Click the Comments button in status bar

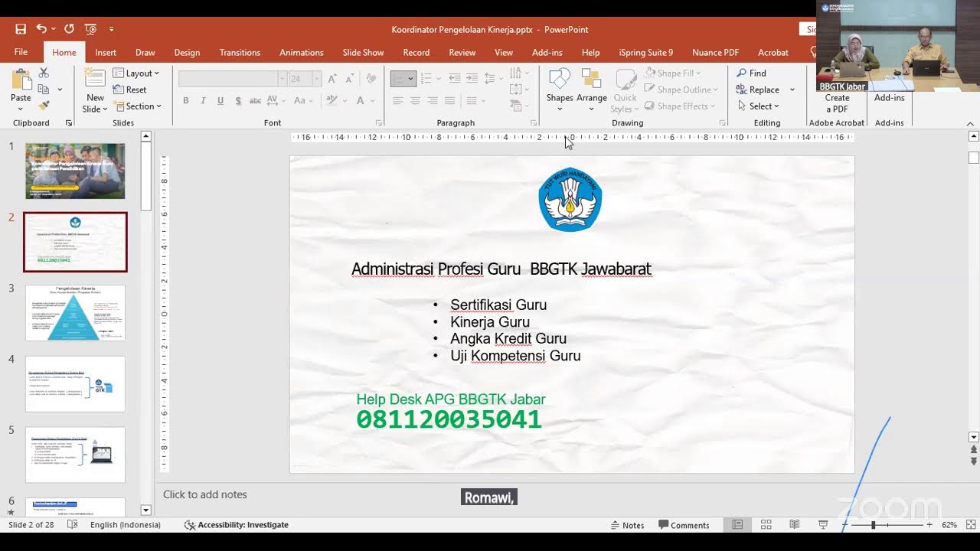[684, 525]
